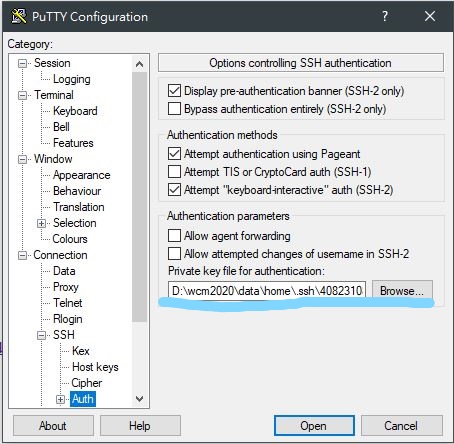The image size is (454, 444).
Task: Click the category list scroll up arrow
Action: coord(140,64)
